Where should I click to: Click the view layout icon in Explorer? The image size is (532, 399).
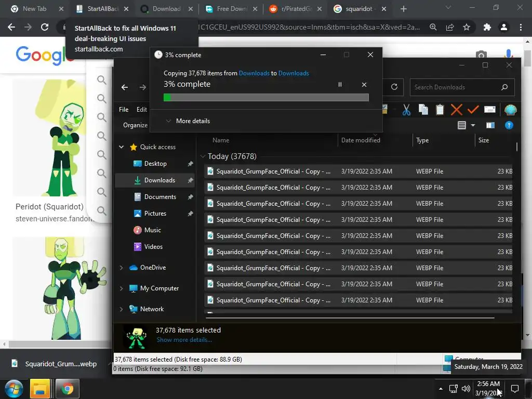tap(462, 126)
